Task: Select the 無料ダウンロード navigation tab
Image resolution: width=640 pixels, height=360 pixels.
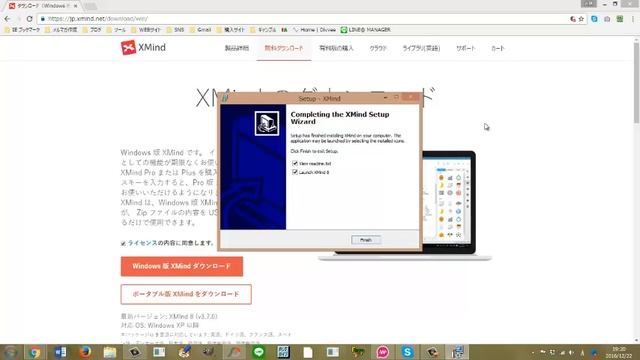Action: pyautogui.click(x=284, y=48)
